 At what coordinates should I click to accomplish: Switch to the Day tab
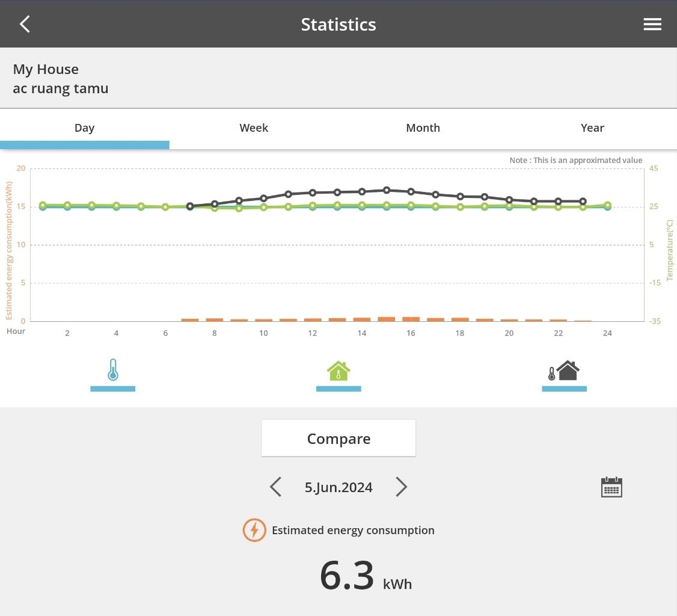[85, 128]
